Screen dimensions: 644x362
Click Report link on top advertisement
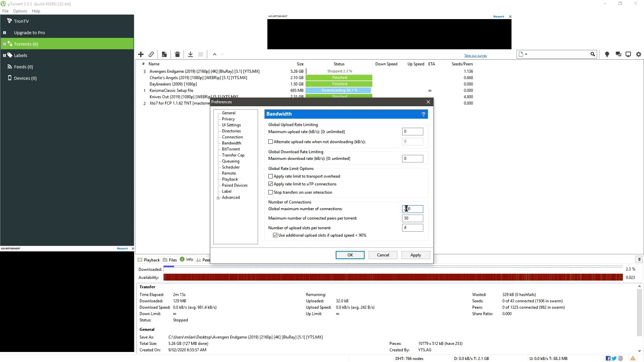click(499, 17)
